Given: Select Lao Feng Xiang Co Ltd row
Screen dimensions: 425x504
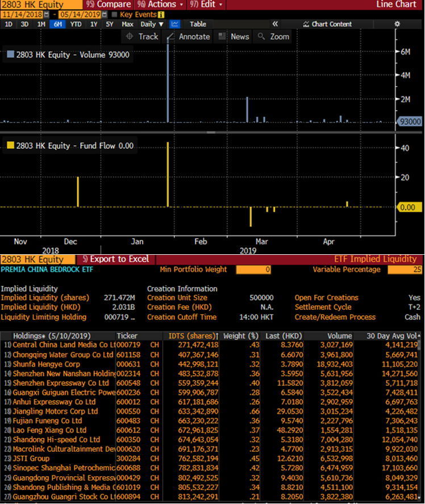Looking at the screenshot, I should pos(211,430).
